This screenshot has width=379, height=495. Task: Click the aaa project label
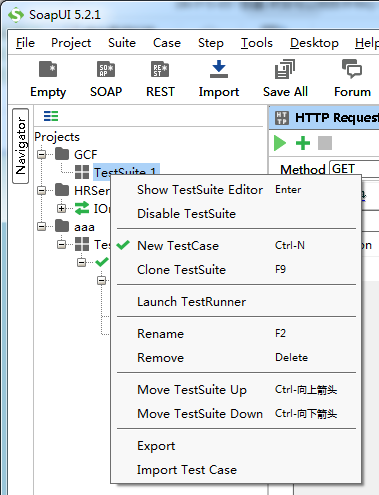(x=84, y=227)
